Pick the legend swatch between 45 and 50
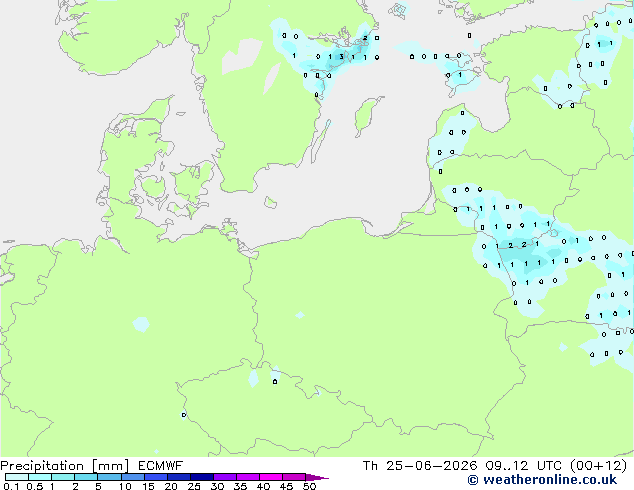 294,477
